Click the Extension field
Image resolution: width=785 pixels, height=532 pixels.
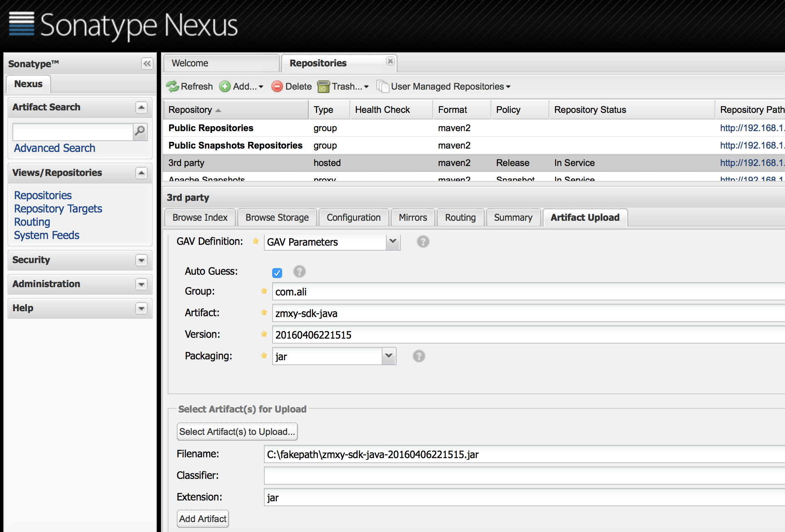click(x=524, y=498)
